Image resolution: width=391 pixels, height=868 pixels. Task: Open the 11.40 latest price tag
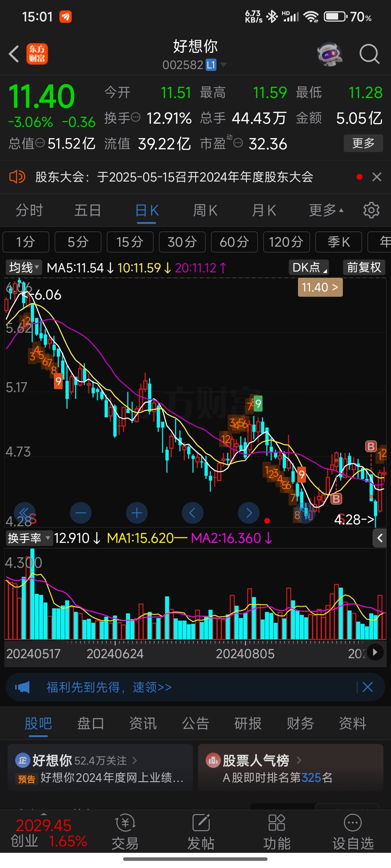pyautogui.click(x=320, y=288)
